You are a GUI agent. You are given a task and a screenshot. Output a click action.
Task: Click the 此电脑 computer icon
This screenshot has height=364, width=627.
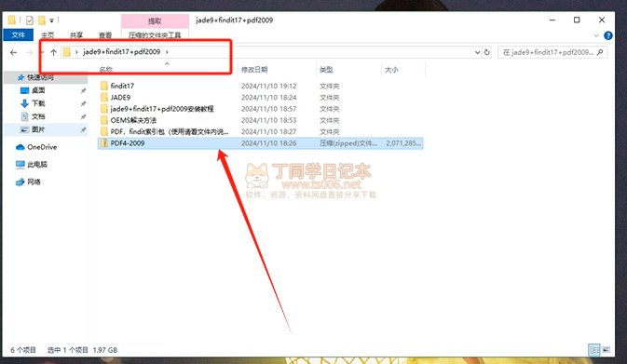click(x=20, y=164)
